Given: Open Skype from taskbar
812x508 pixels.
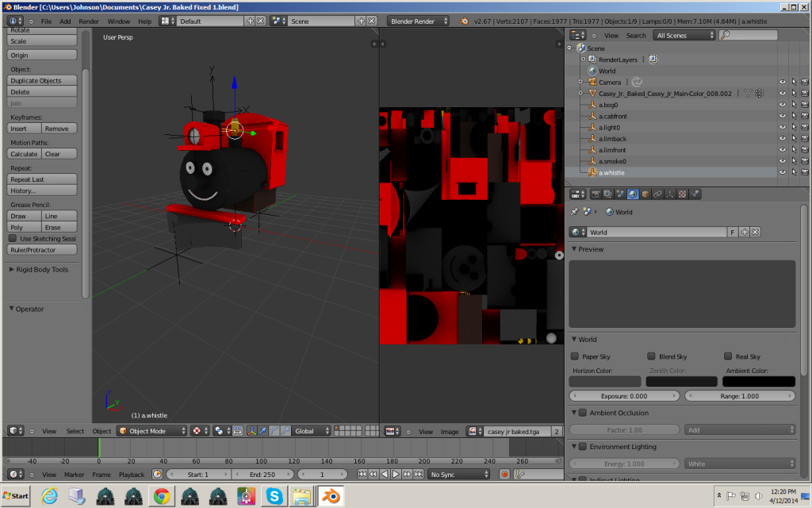Looking at the screenshot, I should [x=274, y=496].
